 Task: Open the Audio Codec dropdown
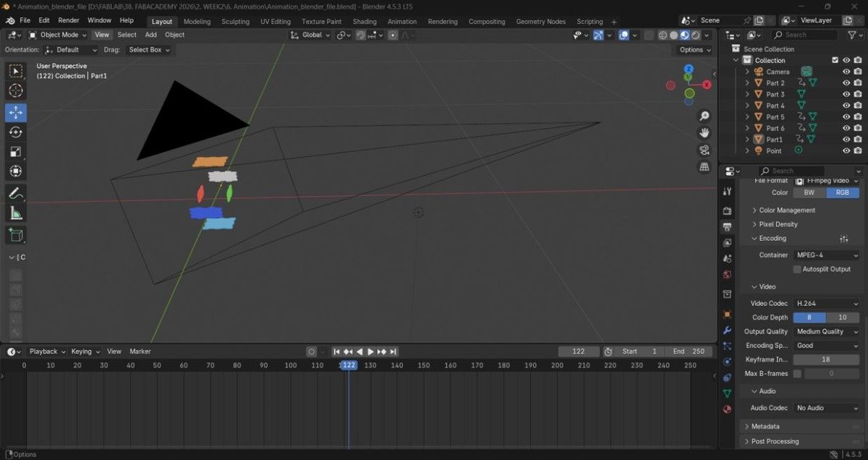click(x=827, y=408)
